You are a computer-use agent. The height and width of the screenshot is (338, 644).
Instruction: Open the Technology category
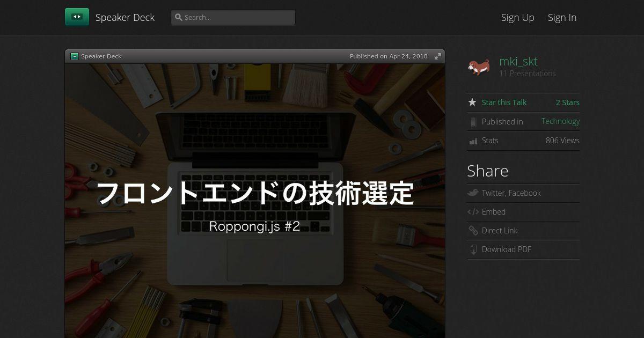click(560, 121)
